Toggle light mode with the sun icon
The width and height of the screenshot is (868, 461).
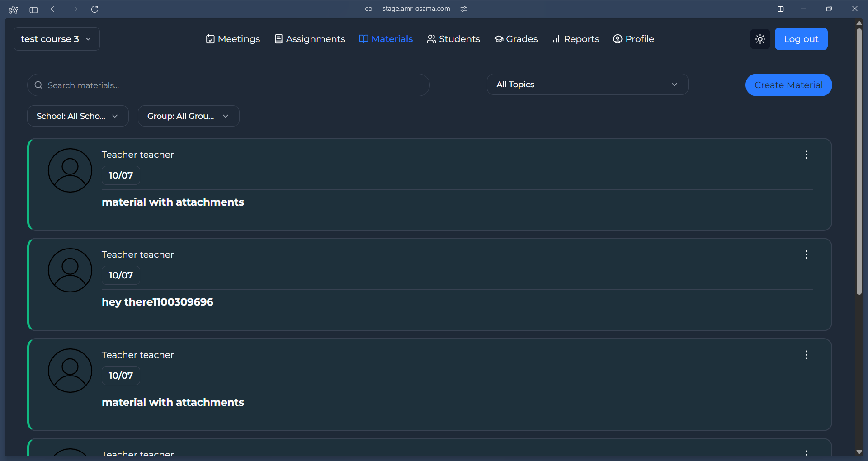(x=760, y=39)
